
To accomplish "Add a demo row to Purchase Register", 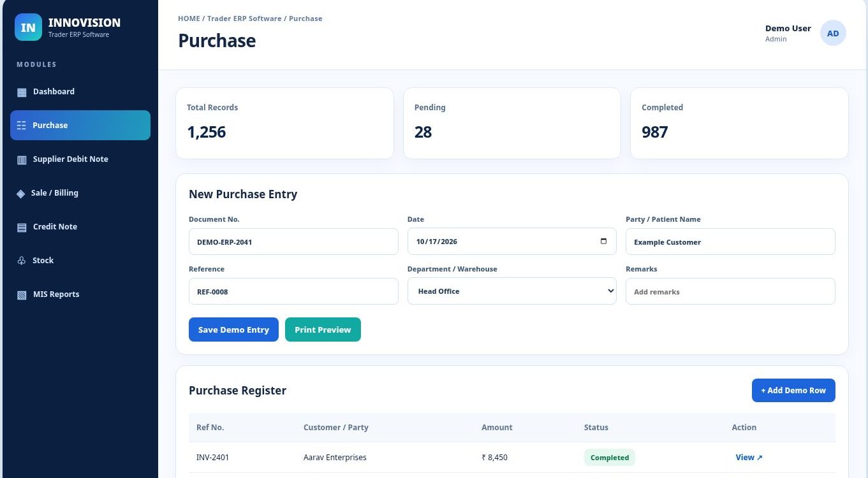I will [x=793, y=390].
